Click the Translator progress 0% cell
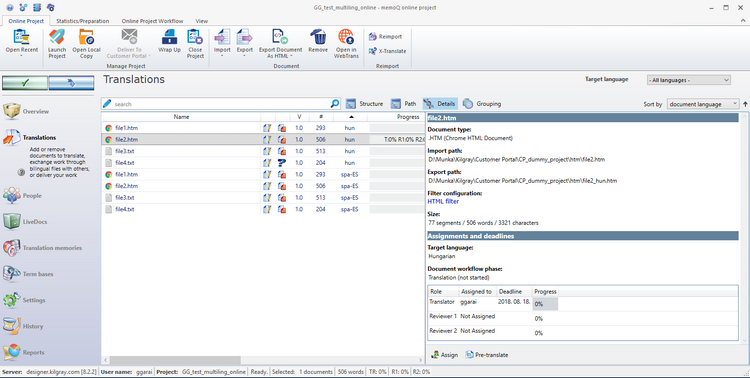750x378 pixels. [545, 304]
